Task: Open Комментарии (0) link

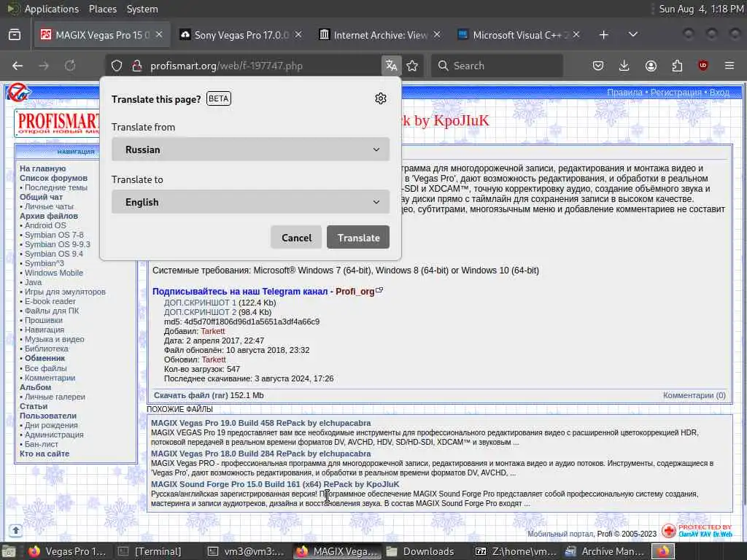Action: (x=694, y=395)
